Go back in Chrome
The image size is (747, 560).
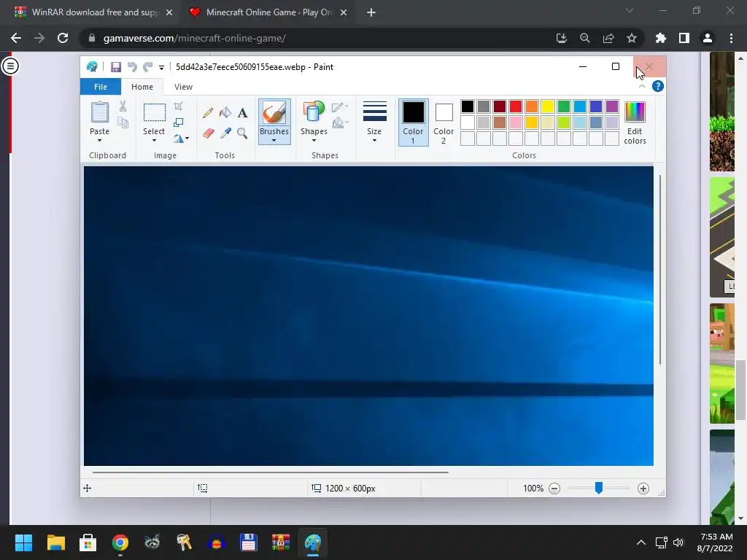point(16,38)
